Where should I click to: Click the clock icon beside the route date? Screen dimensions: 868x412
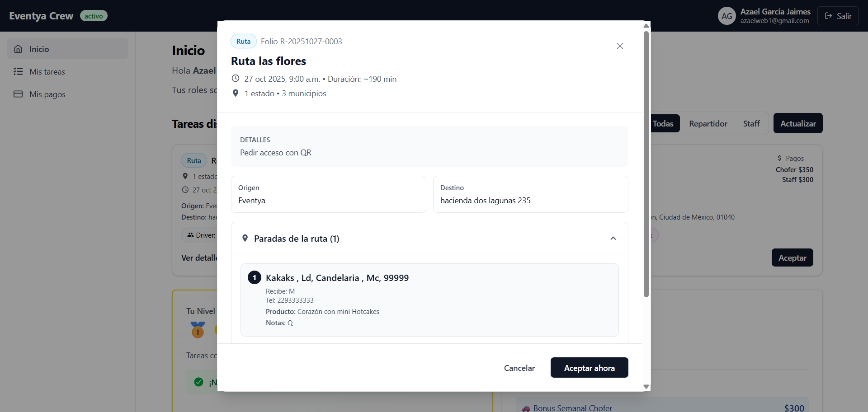tap(236, 78)
